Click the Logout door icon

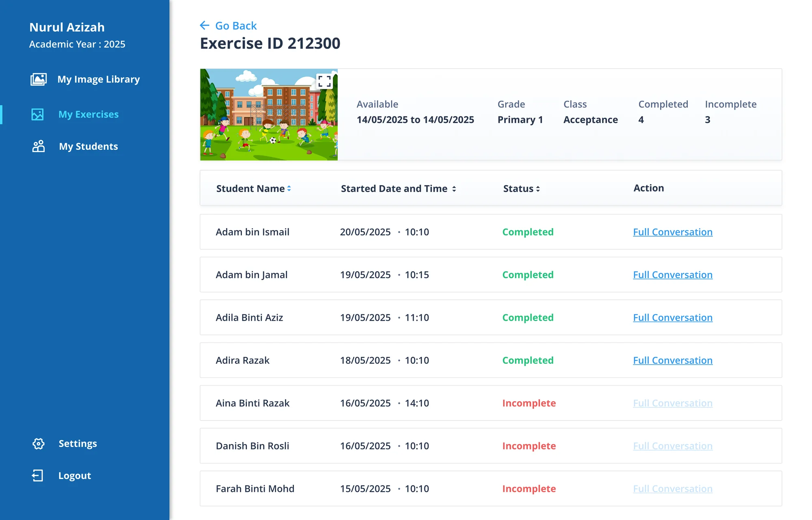(38, 475)
